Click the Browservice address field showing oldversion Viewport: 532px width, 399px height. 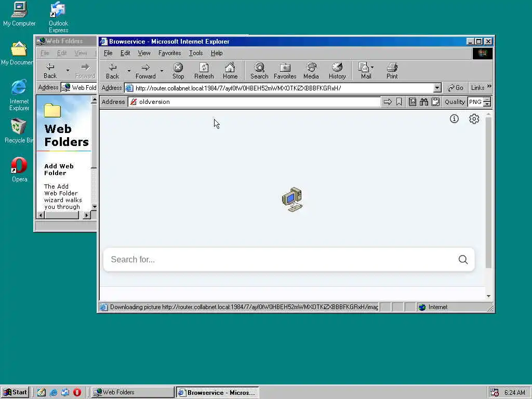pyautogui.click(x=254, y=102)
